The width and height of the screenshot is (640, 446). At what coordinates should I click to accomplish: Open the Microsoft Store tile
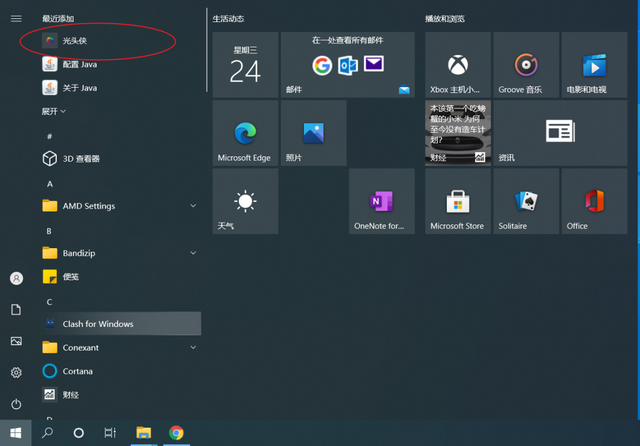coord(458,201)
